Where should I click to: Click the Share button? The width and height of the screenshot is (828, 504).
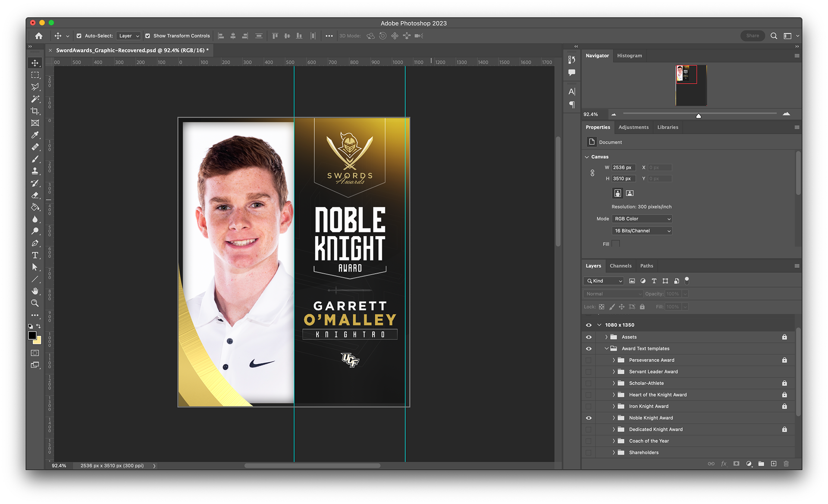pos(753,36)
